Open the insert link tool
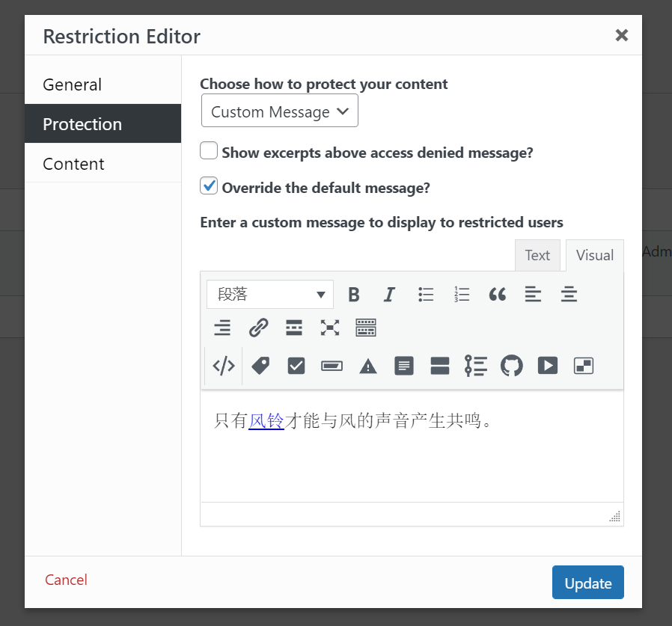The width and height of the screenshot is (672, 626). 258,328
